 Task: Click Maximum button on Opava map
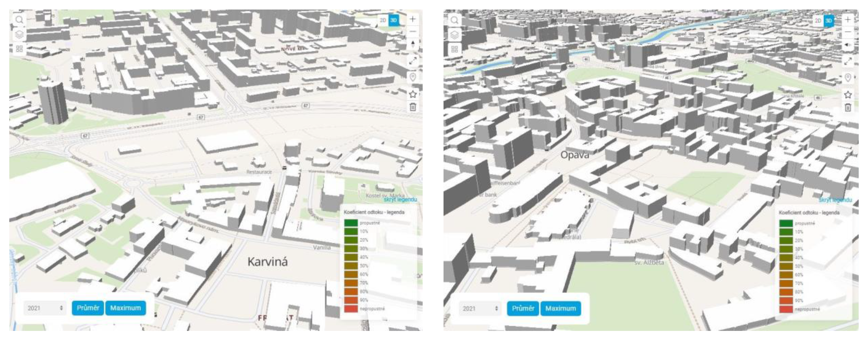[x=560, y=308]
